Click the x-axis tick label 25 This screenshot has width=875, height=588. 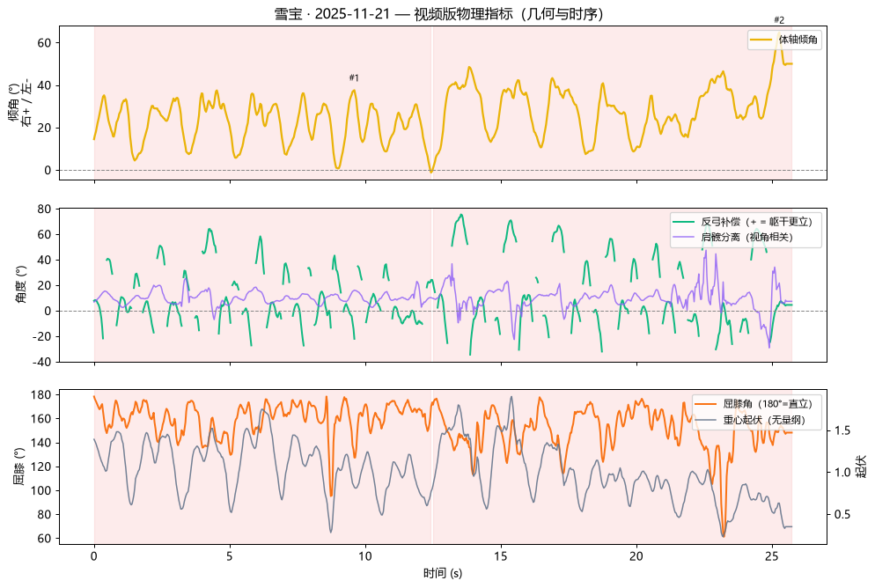point(772,556)
